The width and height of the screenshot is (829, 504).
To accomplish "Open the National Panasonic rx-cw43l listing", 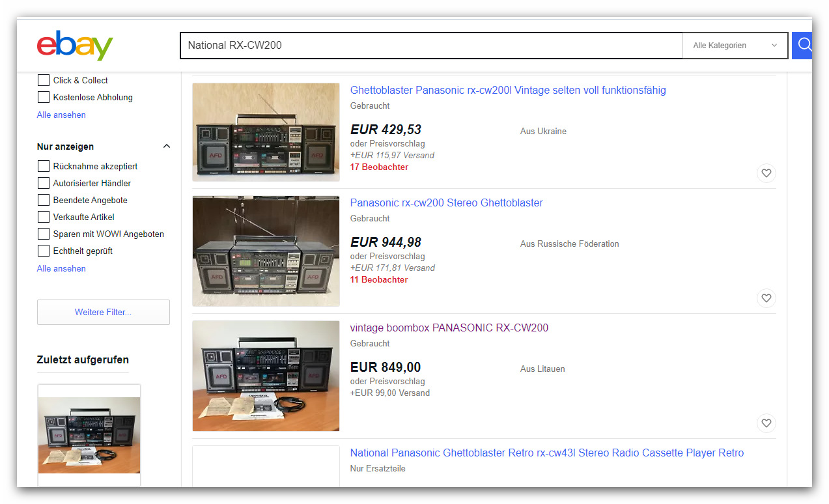I will tap(546, 453).
